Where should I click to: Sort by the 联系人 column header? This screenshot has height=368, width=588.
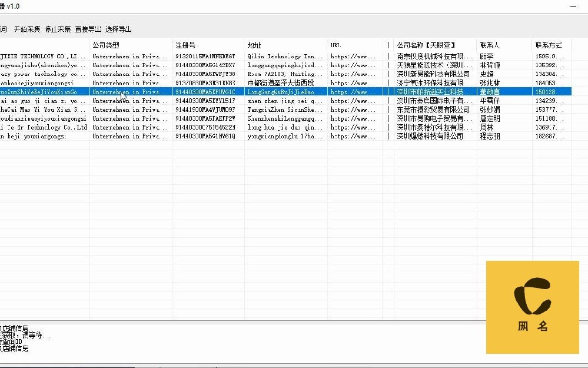coord(490,45)
